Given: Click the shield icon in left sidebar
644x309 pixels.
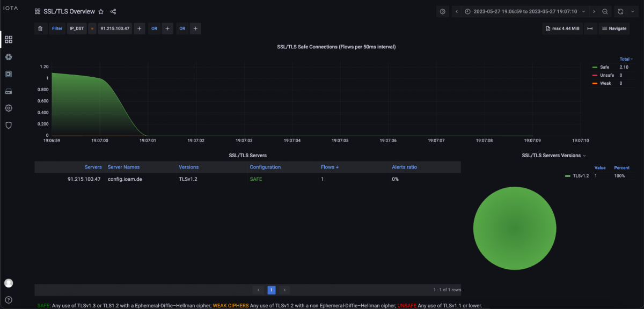Looking at the screenshot, I should (9, 125).
